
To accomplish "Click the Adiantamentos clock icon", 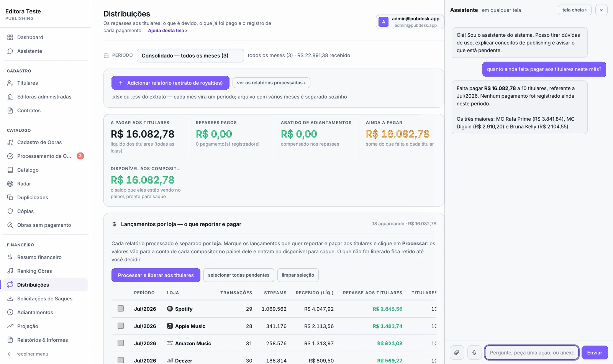I will pos(10,312).
